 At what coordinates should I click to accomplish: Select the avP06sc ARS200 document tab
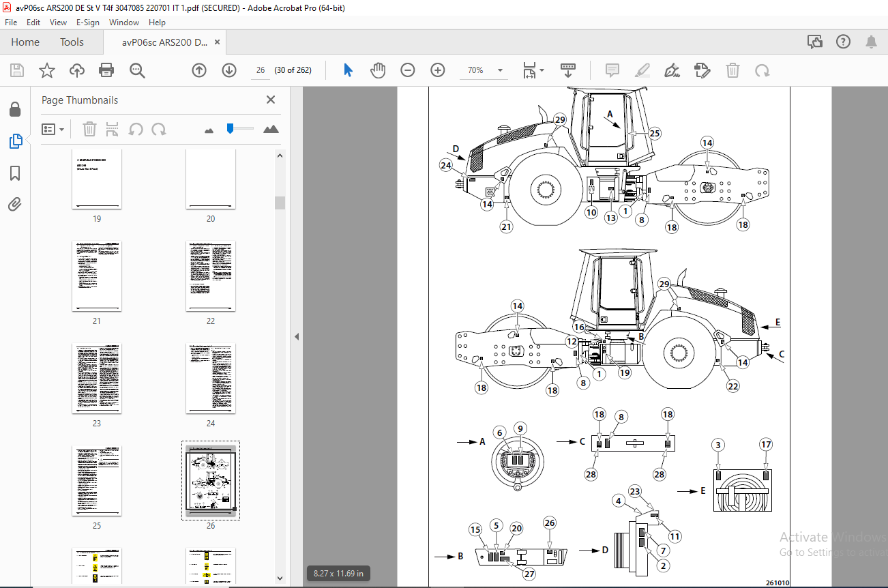click(164, 42)
